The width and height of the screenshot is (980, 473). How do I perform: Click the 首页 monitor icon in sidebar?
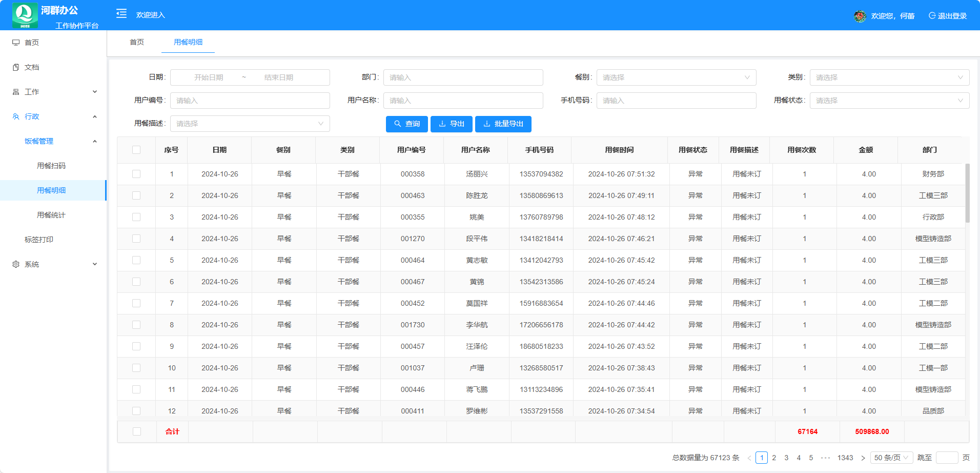click(x=16, y=43)
